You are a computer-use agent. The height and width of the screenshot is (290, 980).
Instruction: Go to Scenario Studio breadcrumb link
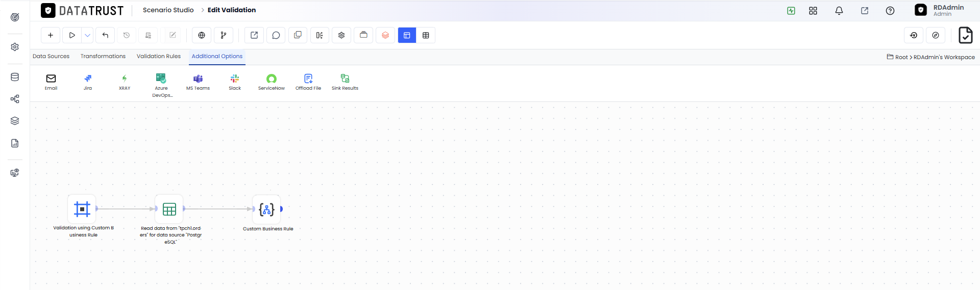click(x=168, y=10)
